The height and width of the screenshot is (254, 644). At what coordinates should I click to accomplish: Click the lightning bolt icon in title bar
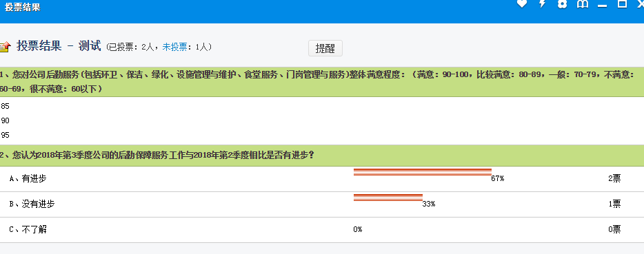(x=542, y=3)
